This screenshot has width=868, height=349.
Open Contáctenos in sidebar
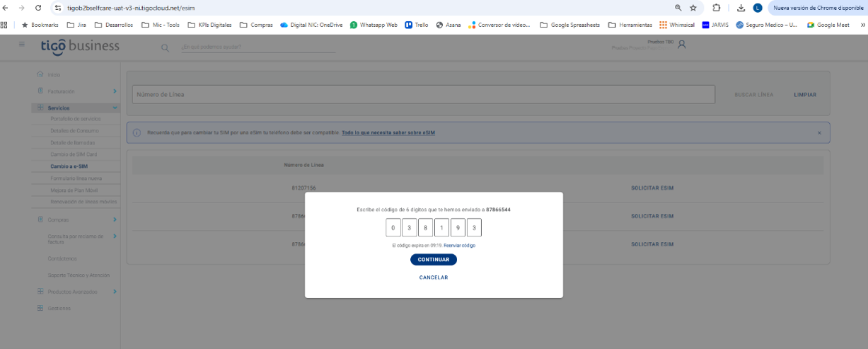(62, 258)
